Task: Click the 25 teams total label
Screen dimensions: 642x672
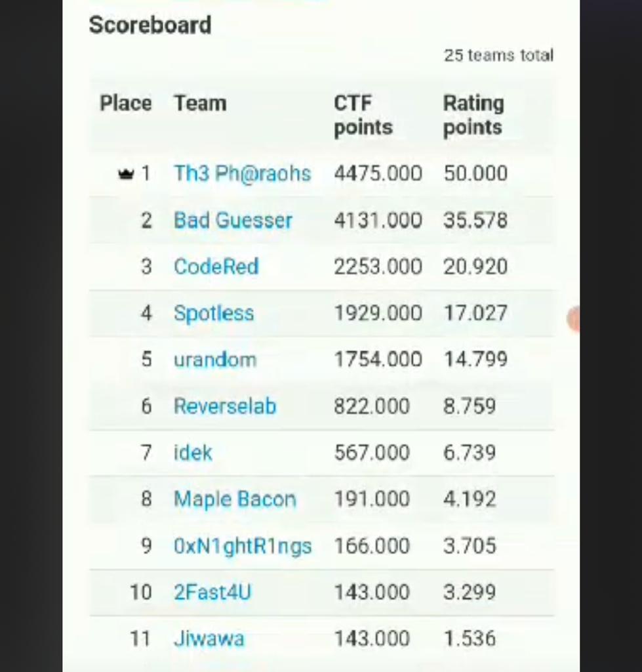Action: (x=498, y=55)
